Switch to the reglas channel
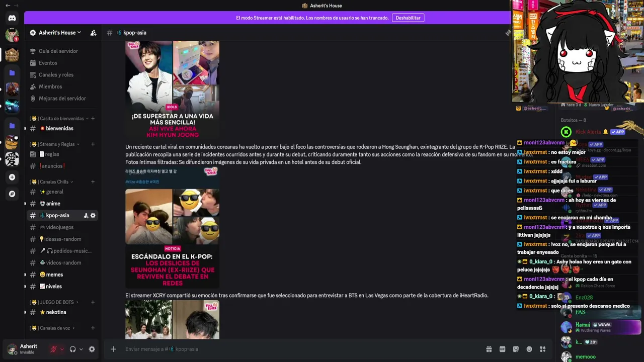The height and width of the screenshot is (362, 644). pyautogui.click(x=62, y=154)
